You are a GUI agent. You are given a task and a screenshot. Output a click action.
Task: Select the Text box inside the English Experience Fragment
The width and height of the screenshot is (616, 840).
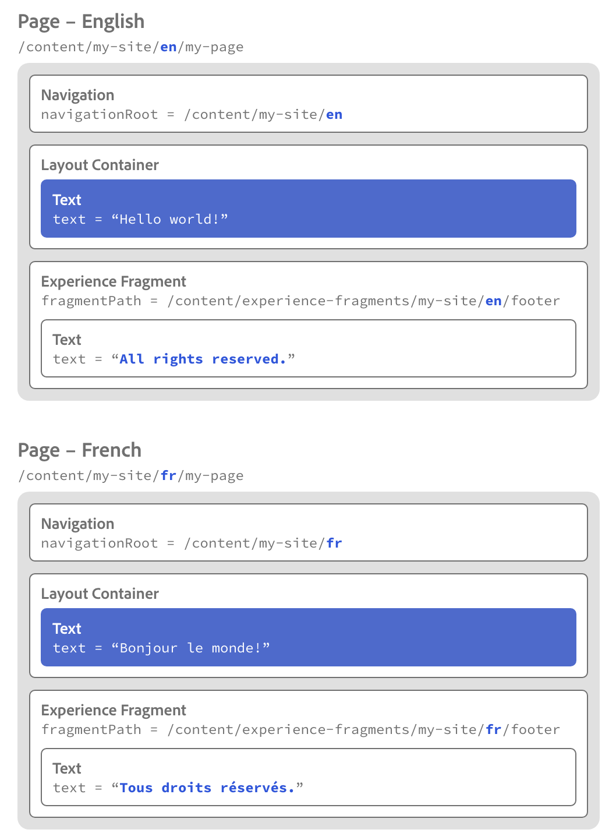(x=309, y=348)
